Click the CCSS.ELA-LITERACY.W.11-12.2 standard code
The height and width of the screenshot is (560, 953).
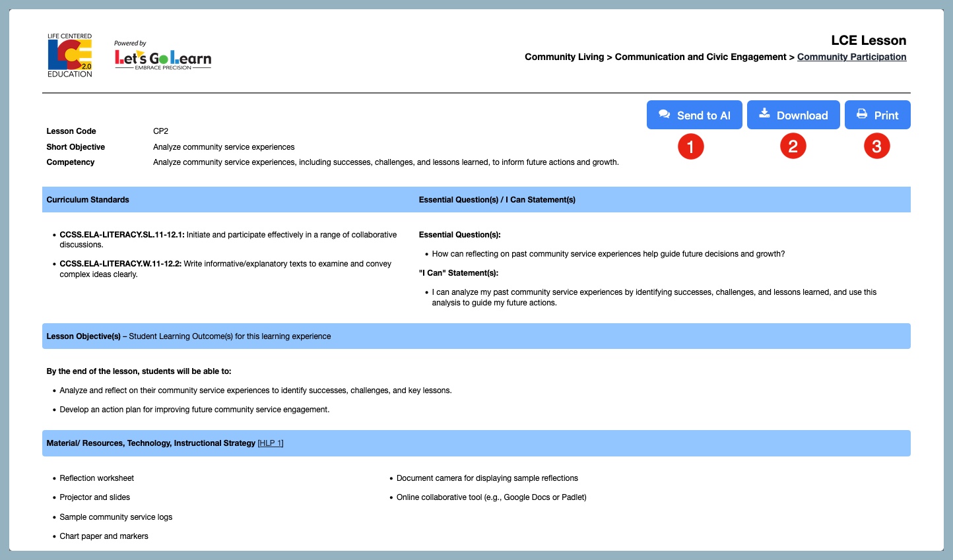coord(120,264)
